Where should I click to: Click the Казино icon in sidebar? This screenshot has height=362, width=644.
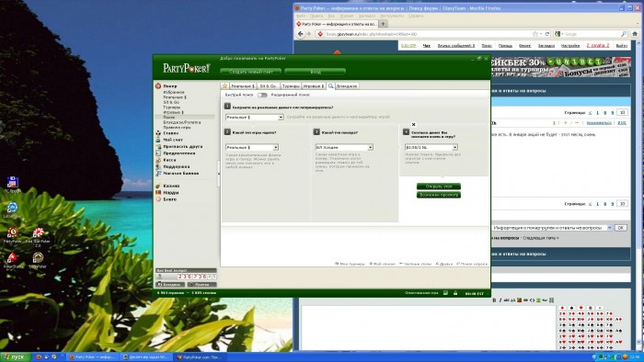click(158, 186)
